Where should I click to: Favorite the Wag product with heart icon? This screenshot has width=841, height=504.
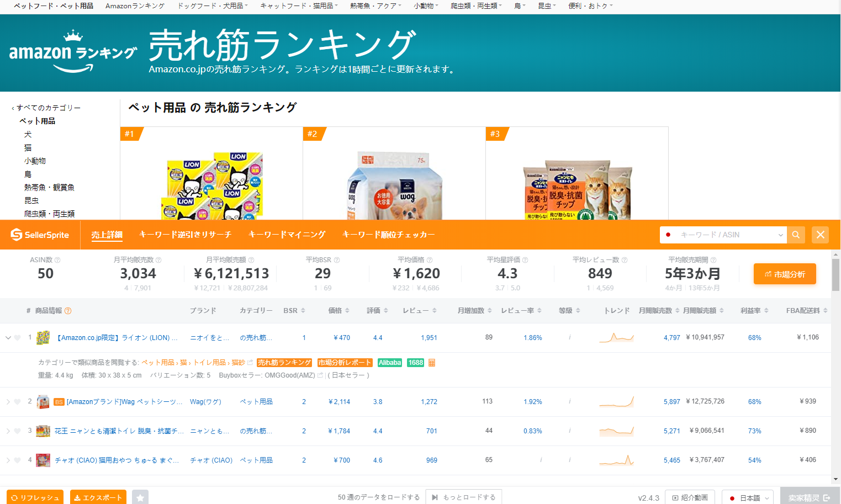coord(18,402)
